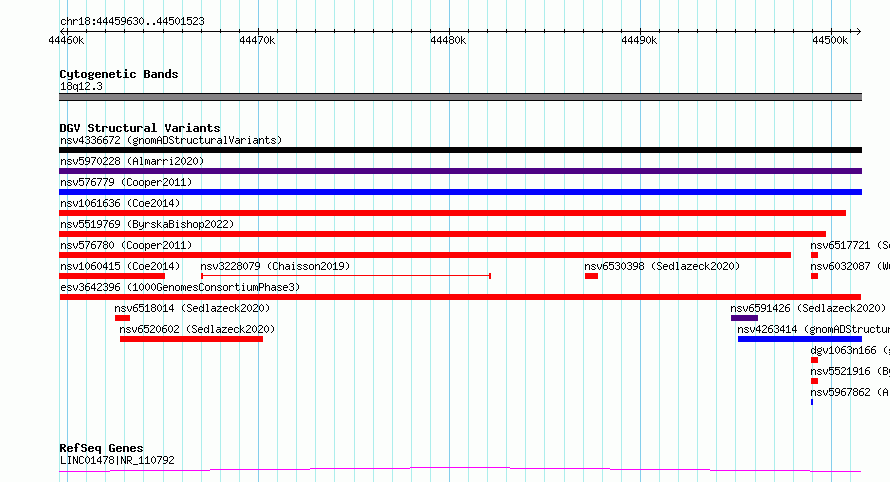890x482 pixels.
Task: Open the nsv5967862 variant label
Action: [x=850, y=392]
